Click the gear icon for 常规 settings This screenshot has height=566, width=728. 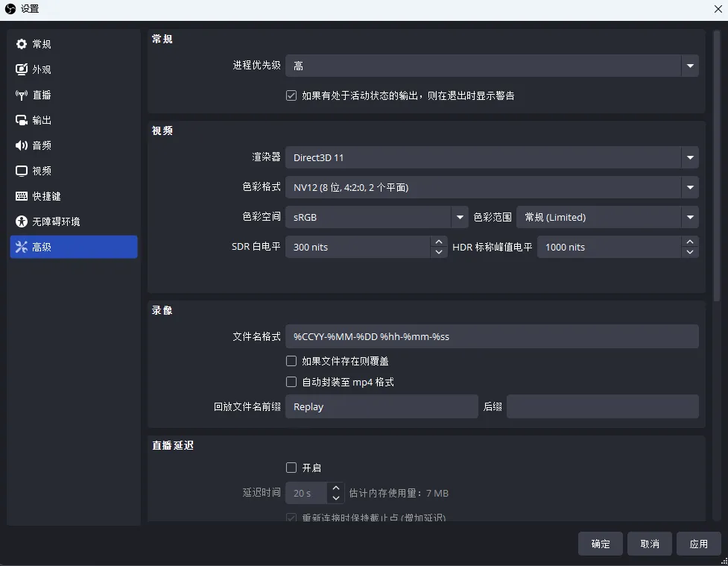[22, 44]
